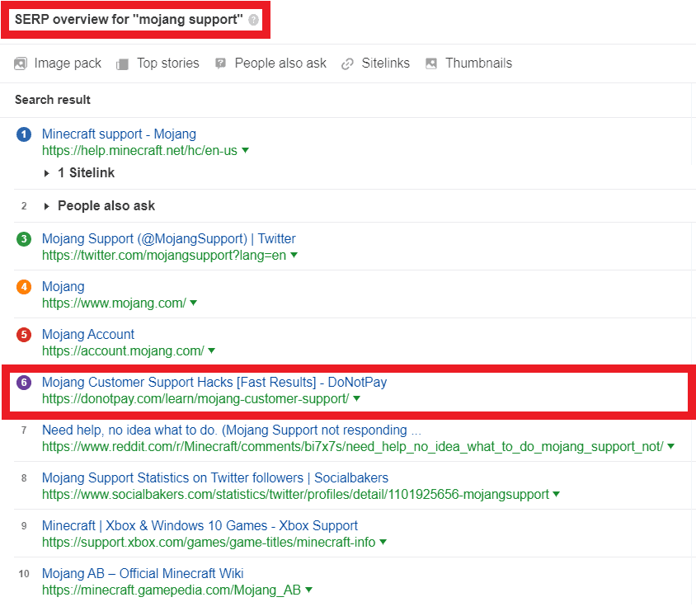Viewport: 696px width, 616px height.
Task: Open the Minecraft support - Mojang result
Action: 119,134
